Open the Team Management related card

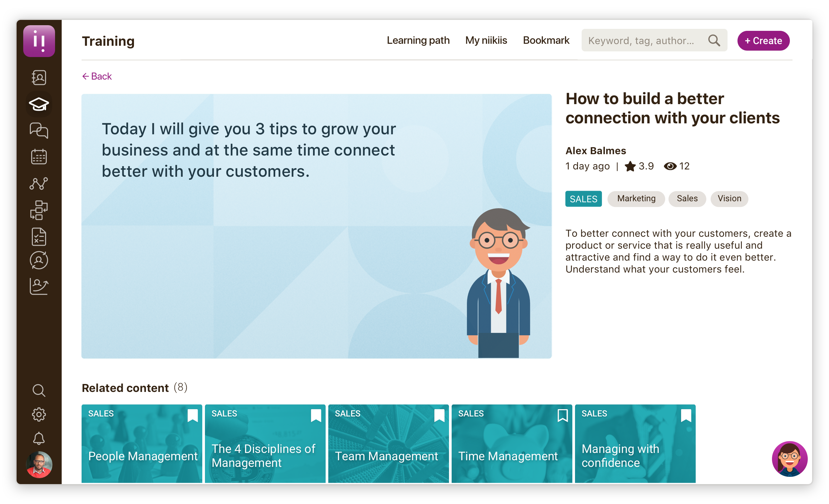388,448
